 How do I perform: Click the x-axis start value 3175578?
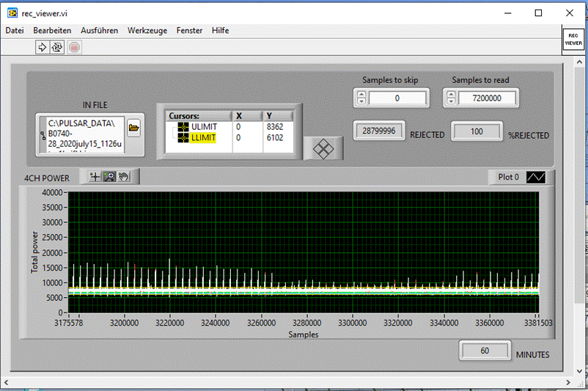[69, 323]
